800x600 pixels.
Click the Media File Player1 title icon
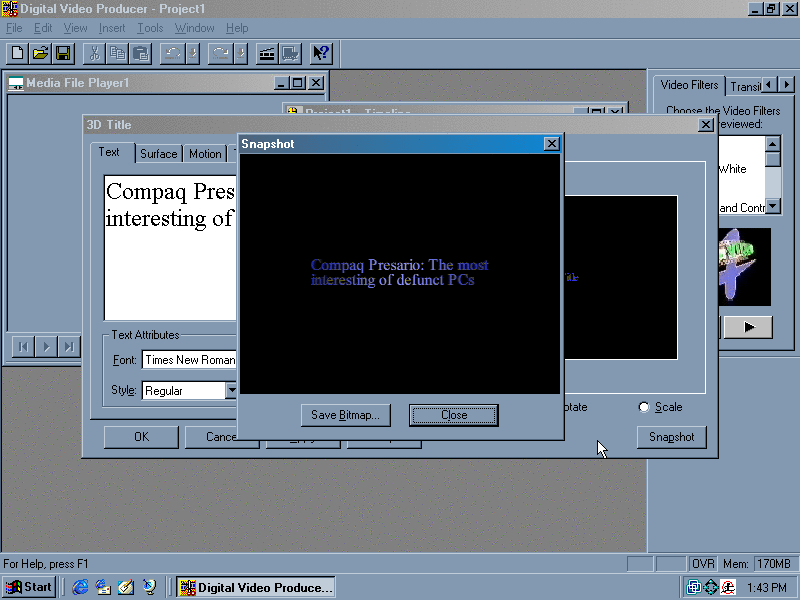[x=16, y=83]
